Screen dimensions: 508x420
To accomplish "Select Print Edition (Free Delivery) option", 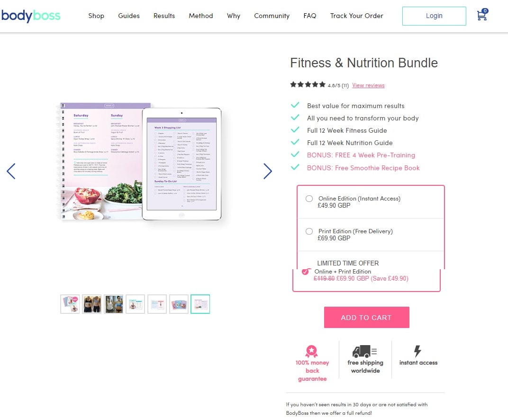I will pos(309,231).
